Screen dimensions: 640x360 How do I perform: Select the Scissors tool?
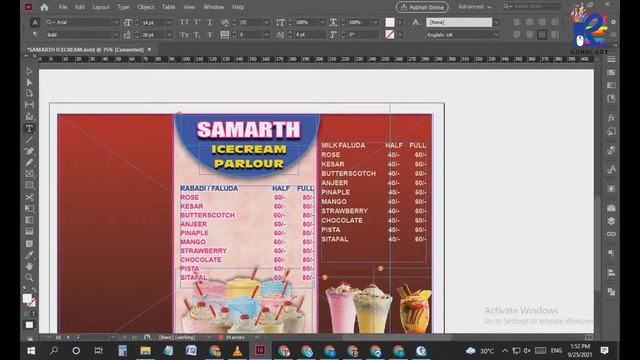coord(29,197)
